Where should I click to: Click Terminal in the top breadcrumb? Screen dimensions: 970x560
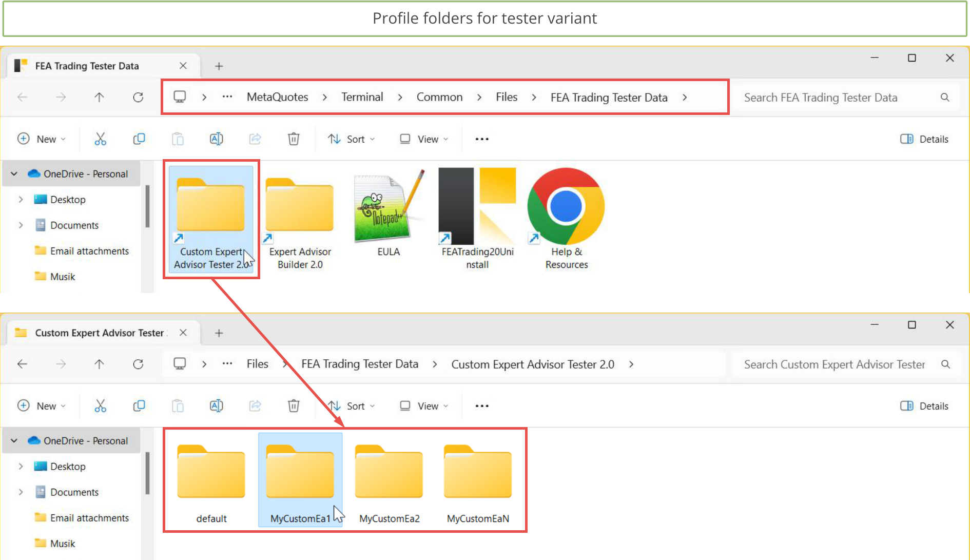click(x=362, y=97)
